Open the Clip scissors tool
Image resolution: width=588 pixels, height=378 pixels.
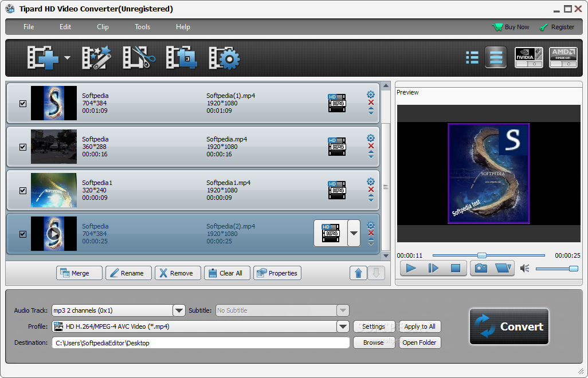[139, 58]
